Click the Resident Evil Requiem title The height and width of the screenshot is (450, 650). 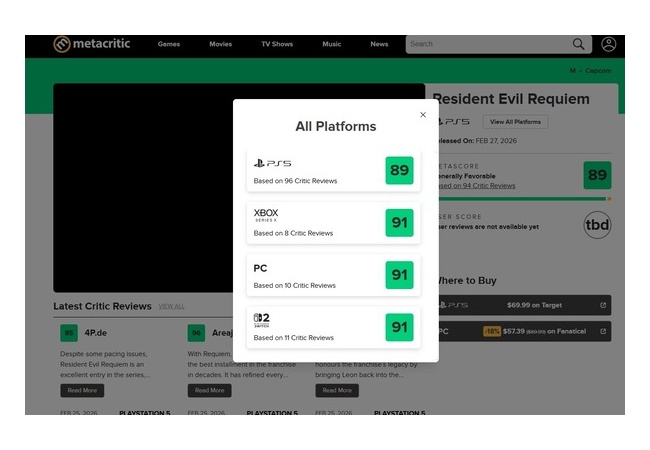(x=511, y=99)
